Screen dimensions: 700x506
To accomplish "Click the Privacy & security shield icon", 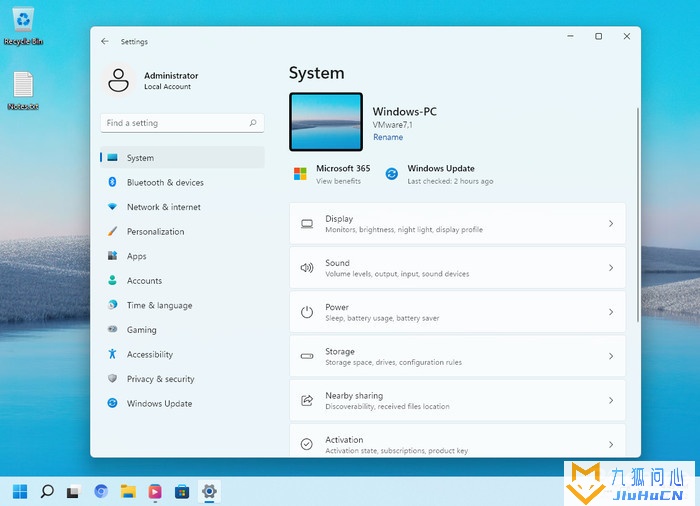I will [112, 378].
